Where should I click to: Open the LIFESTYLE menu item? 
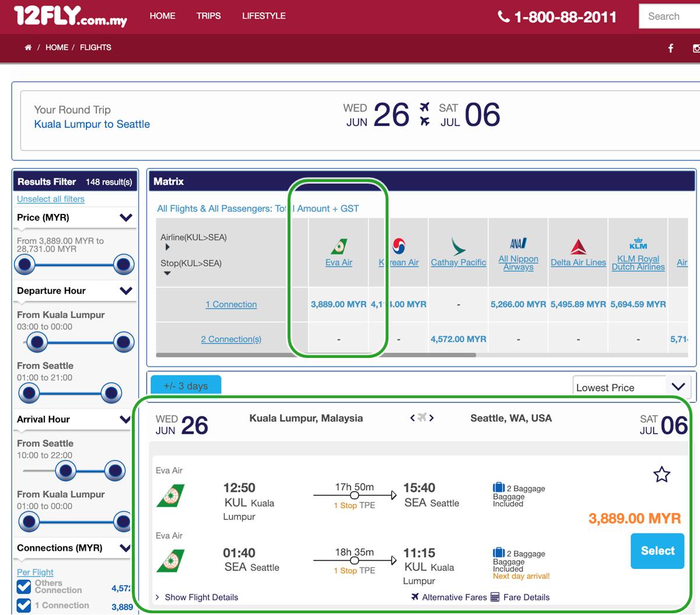tap(264, 16)
